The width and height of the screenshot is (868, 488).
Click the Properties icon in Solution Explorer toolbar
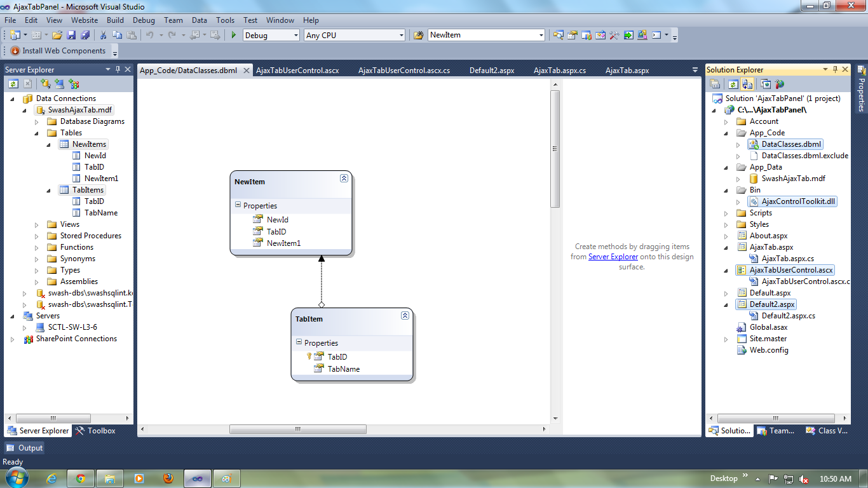(715, 83)
